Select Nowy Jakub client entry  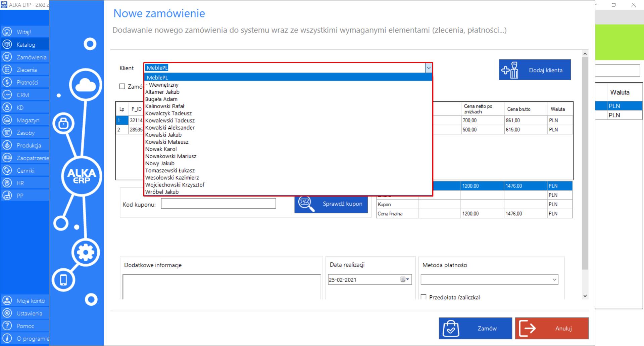(x=288, y=163)
